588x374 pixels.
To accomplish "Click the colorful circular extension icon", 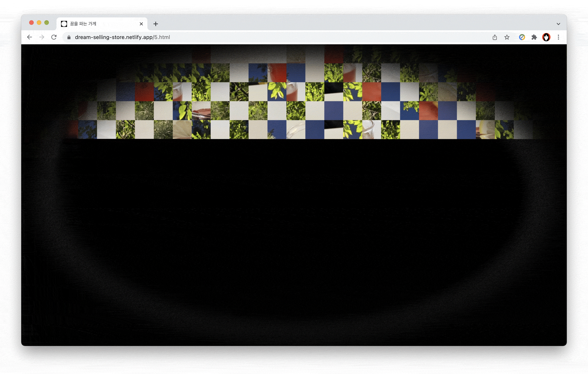I will [522, 37].
